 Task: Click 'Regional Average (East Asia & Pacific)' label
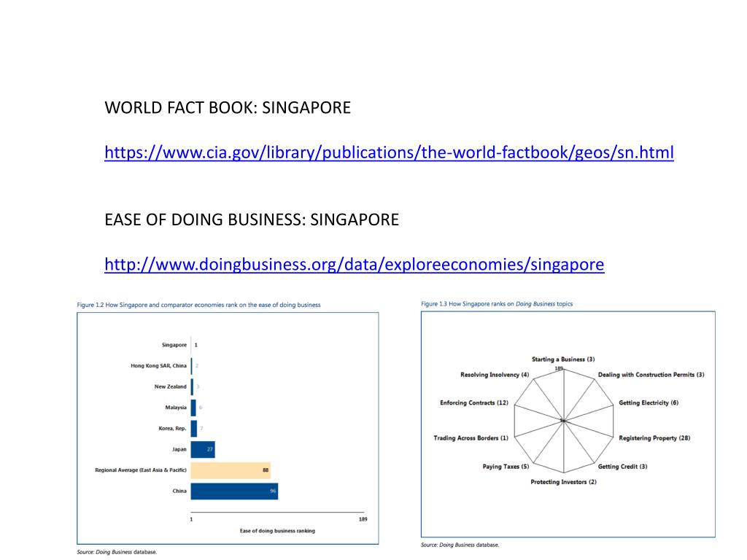point(141,470)
